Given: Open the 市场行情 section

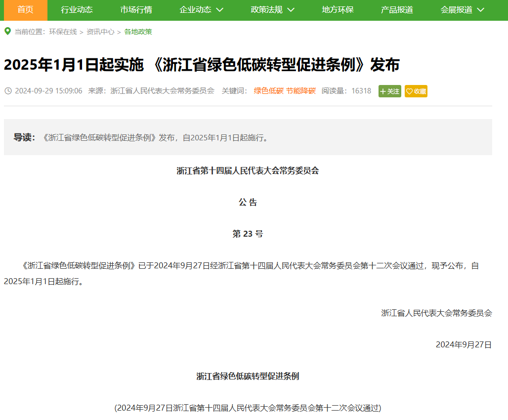Looking at the screenshot, I should click(x=136, y=9).
